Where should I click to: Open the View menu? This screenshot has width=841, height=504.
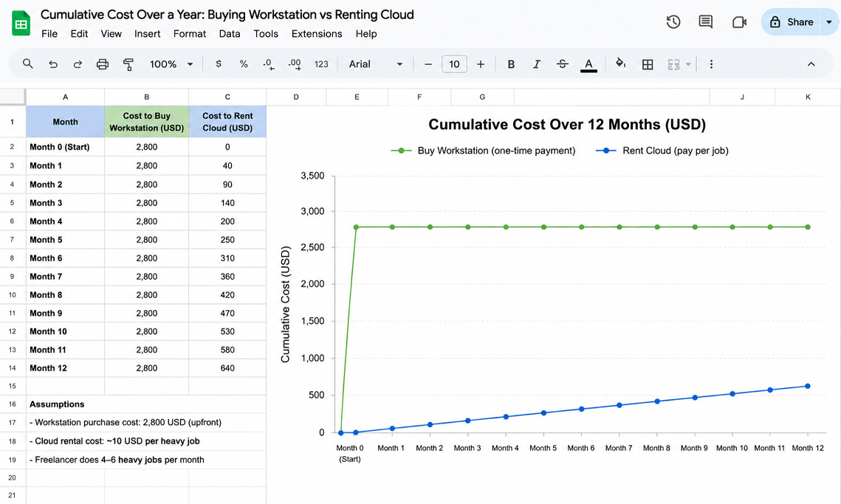pos(111,34)
